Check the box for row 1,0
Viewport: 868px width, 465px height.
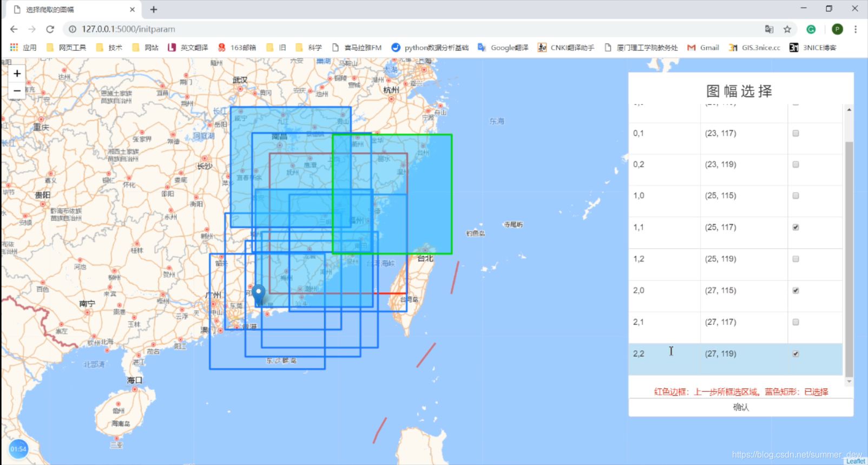pos(795,195)
